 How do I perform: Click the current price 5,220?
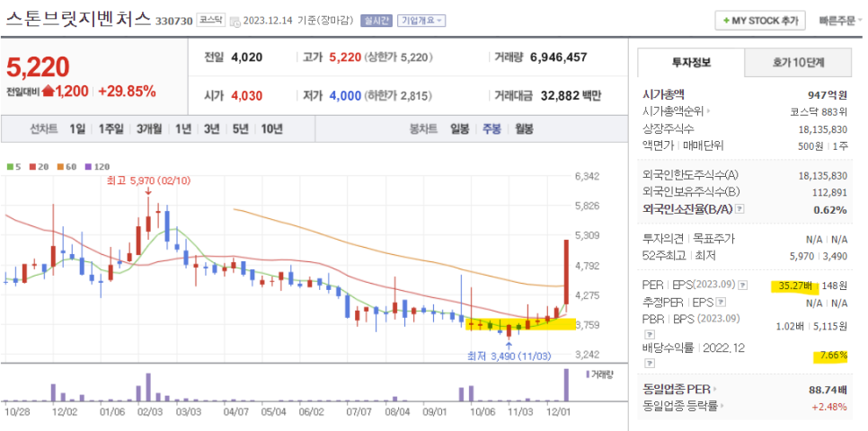coord(39,67)
